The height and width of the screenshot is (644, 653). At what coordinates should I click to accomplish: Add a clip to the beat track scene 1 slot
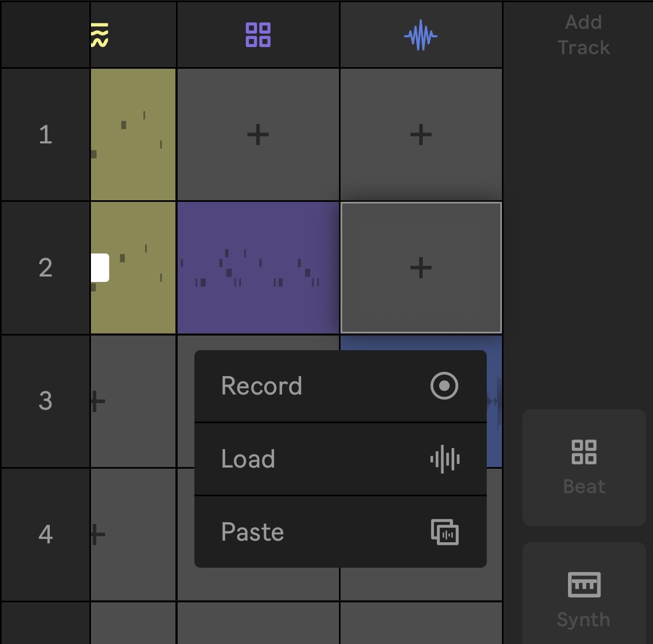pyautogui.click(x=258, y=134)
